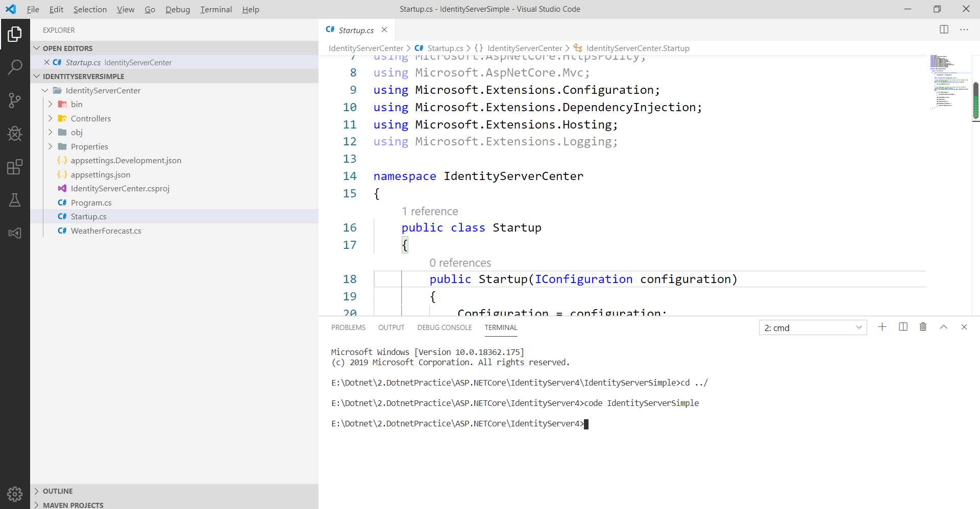Expand the Properties folder
This screenshot has width=980, height=509.
tap(50, 146)
